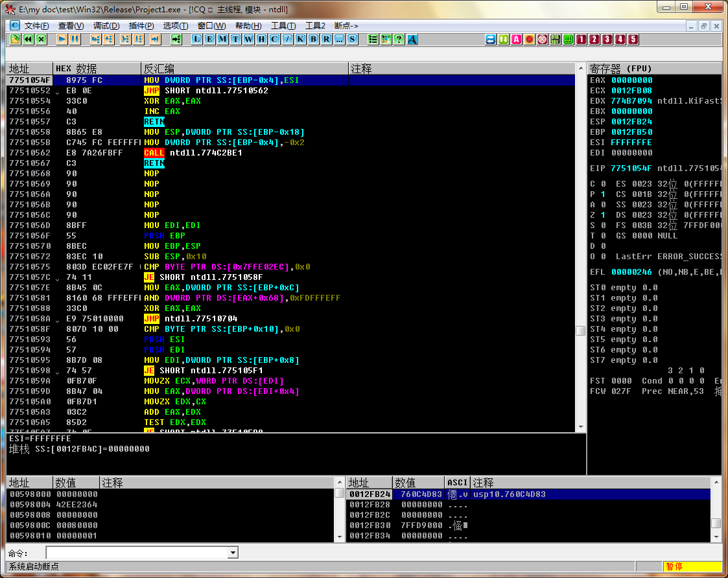Run the program with the play icon
Viewport: 728px width, 578px height.
click(62, 40)
